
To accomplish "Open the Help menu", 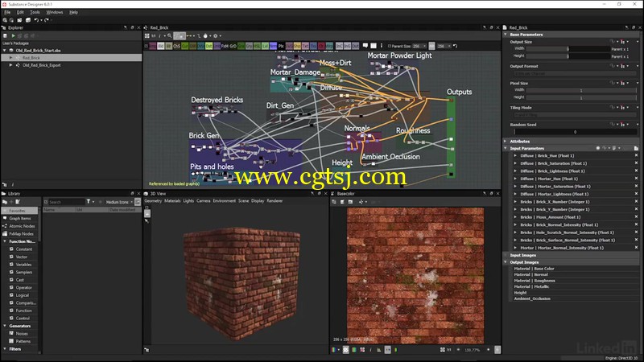I will pyautogui.click(x=73, y=12).
